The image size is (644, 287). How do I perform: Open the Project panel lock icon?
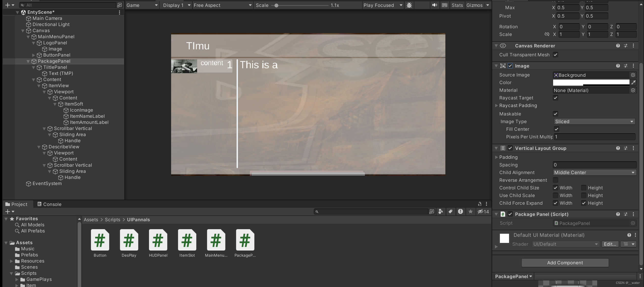480,204
